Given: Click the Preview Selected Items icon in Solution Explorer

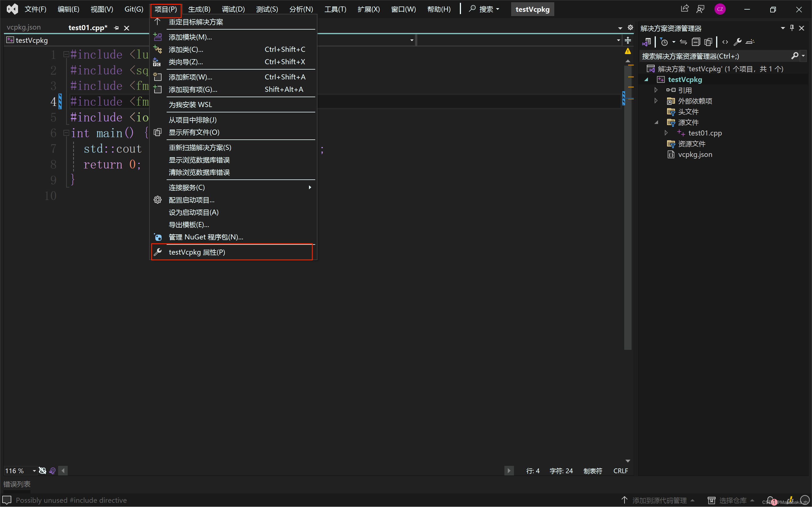Looking at the screenshot, I should (x=708, y=42).
